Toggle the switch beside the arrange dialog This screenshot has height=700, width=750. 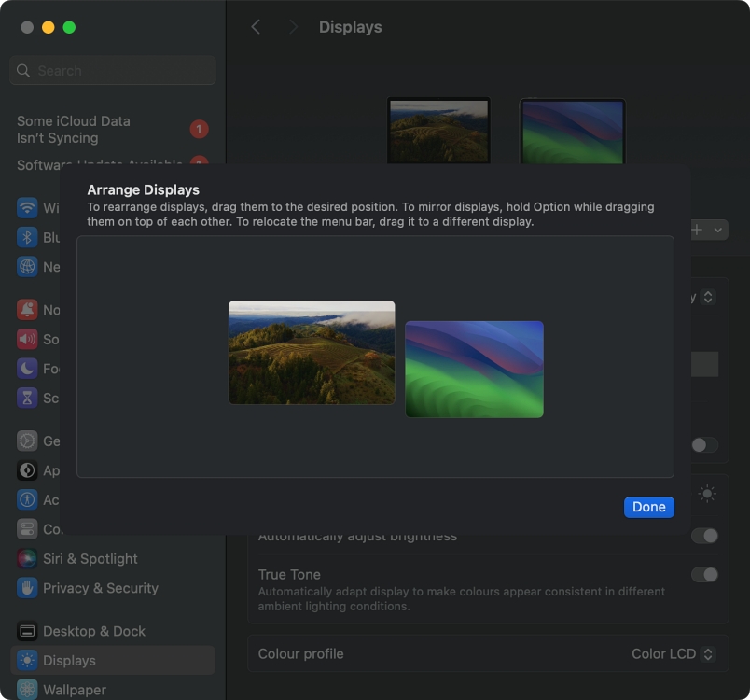[x=704, y=445]
